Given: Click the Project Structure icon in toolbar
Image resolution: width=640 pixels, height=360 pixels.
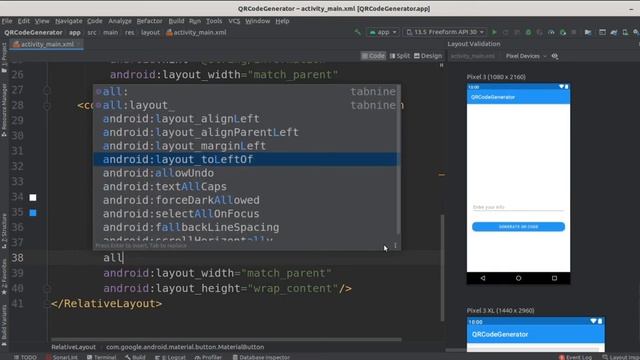Looking at the screenshot, I should tap(588, 32).
